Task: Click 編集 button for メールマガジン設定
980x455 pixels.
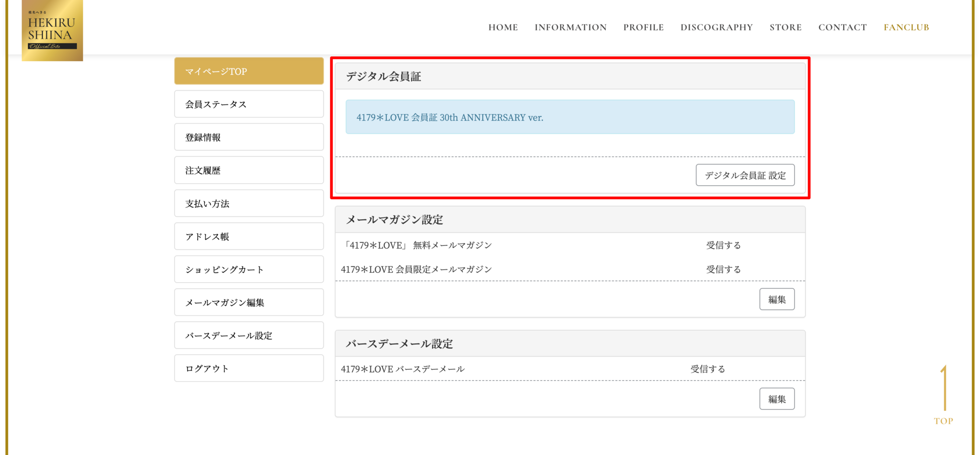Action: (x=777, y=299)
